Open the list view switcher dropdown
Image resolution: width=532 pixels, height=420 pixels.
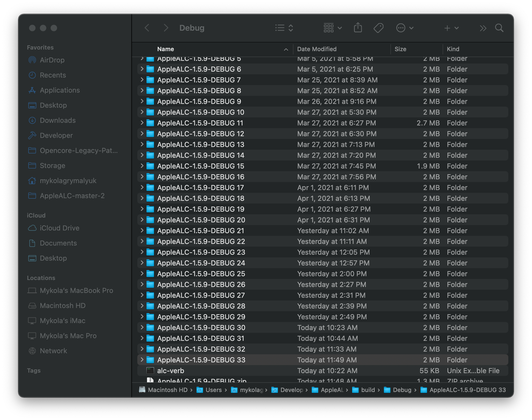(x=284, y=28)
